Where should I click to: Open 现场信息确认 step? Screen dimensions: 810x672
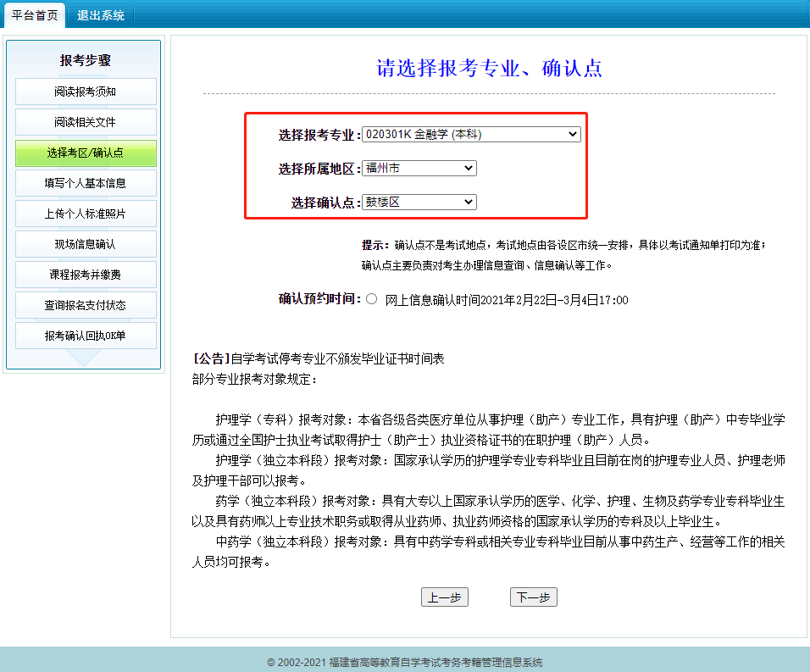pos(86,244)
